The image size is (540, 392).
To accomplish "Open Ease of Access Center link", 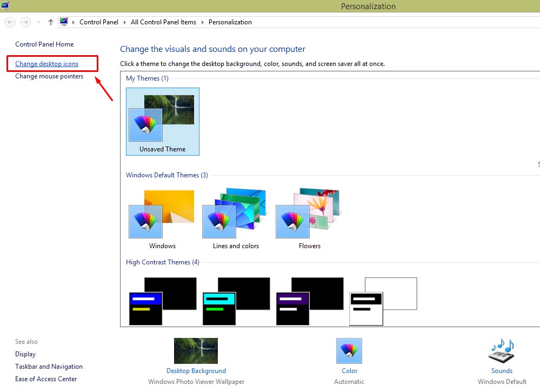I will (x=46, y=379).
